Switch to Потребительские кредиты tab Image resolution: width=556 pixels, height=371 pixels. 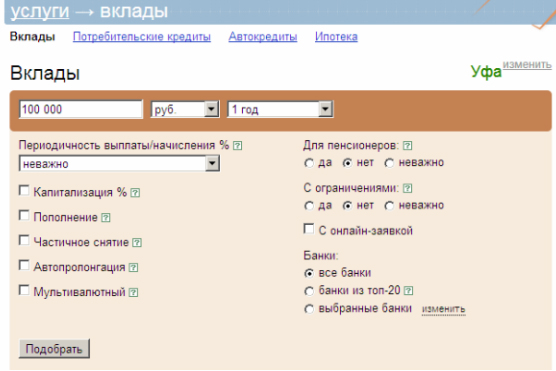(142, 37)
